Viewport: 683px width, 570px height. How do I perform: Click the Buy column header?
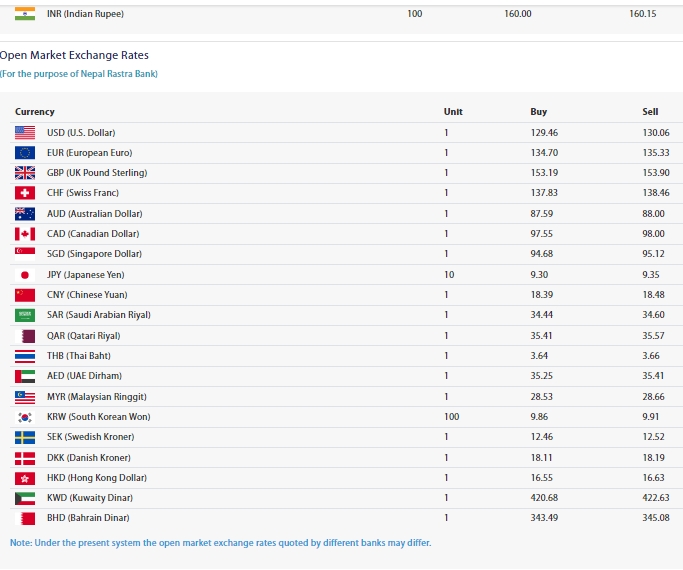pos(538,112)
